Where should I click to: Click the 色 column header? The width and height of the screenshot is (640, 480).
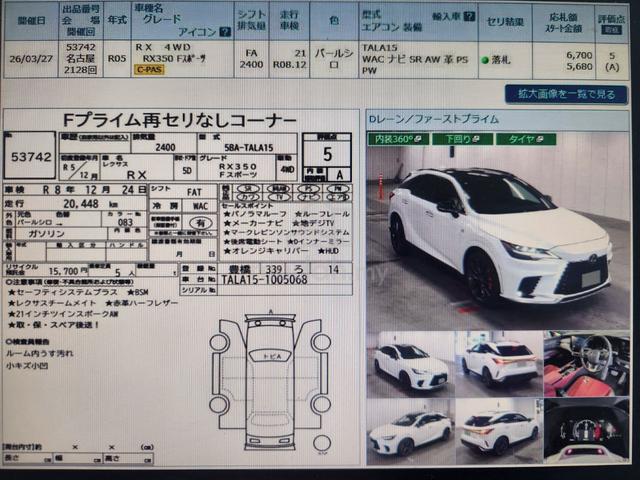pos(334,20)
